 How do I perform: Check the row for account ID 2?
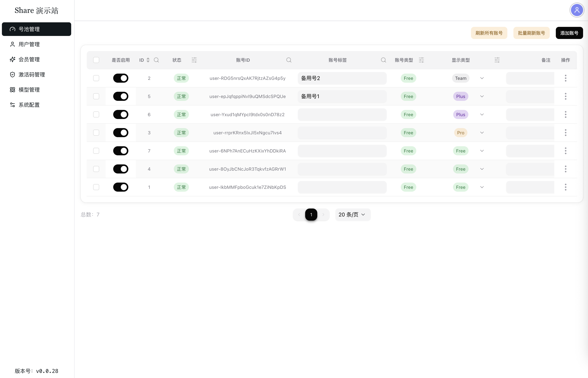click(96, 78)
